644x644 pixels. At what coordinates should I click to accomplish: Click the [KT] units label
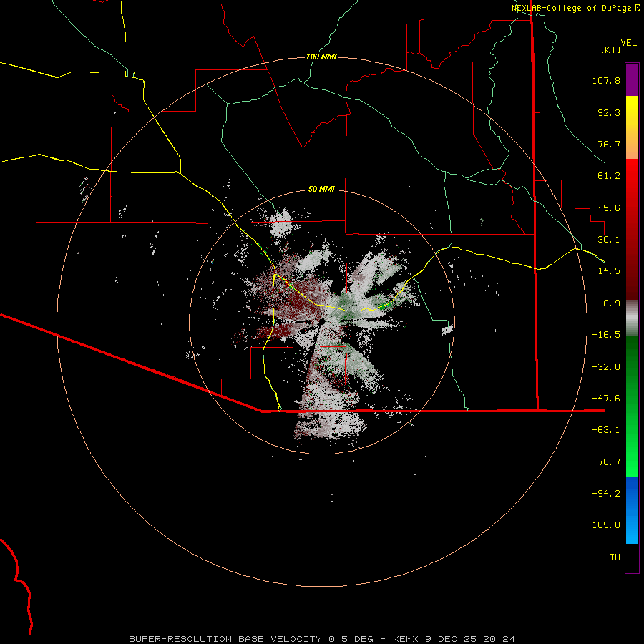(610, 49)
